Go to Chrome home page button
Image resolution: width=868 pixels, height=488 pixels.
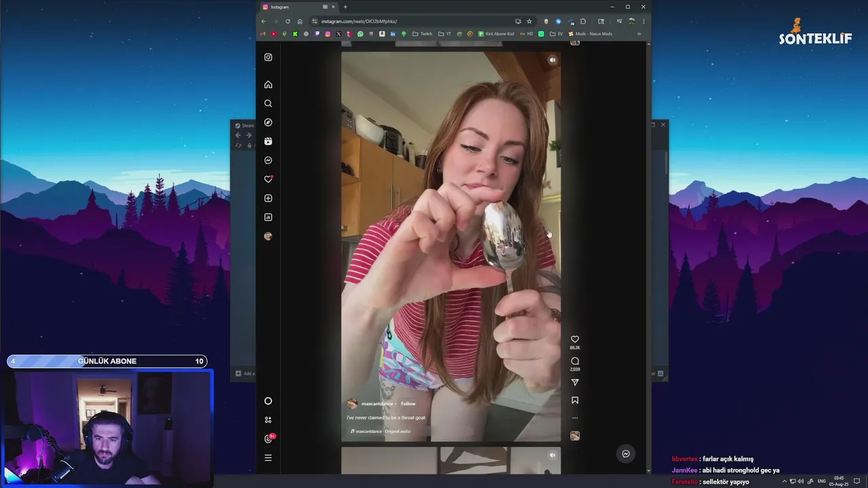click(x=300, y=21)
